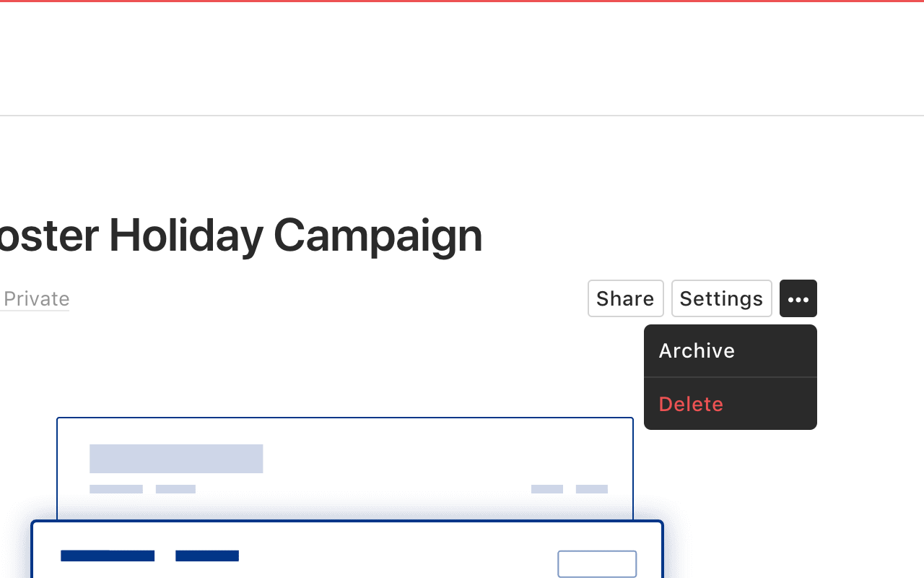This screenshot has height=578, width=924.
Task: Select the longer dark blue bar
Action: coord(108,556)
